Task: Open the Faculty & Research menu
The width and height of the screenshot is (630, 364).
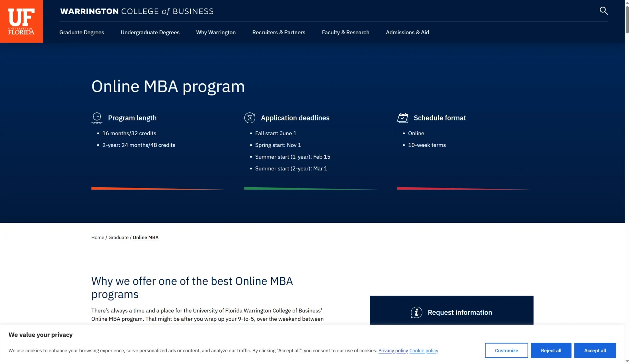Action: (x=346, y=32)
